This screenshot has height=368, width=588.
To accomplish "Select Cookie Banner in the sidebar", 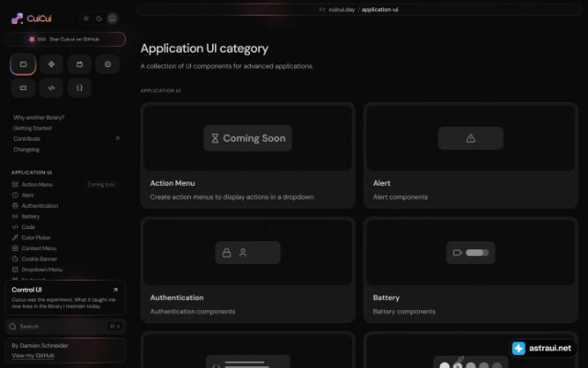I will pyautogui.click(x=40, y=259).
